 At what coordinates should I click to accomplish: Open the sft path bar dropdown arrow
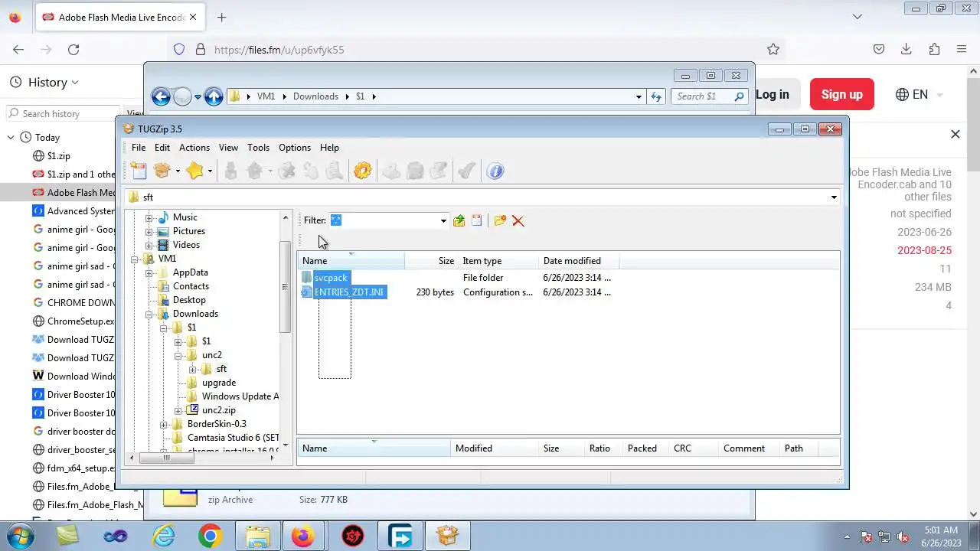click(x=834, y=197)
